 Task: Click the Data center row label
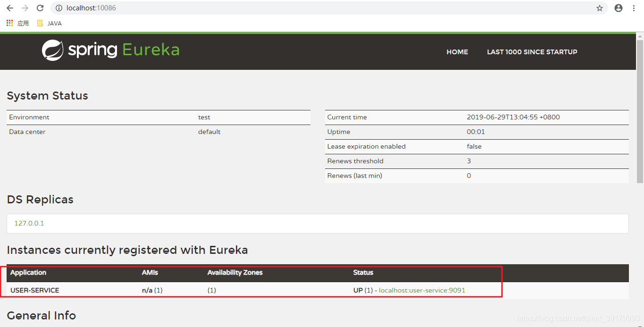[x=27, y=132]
